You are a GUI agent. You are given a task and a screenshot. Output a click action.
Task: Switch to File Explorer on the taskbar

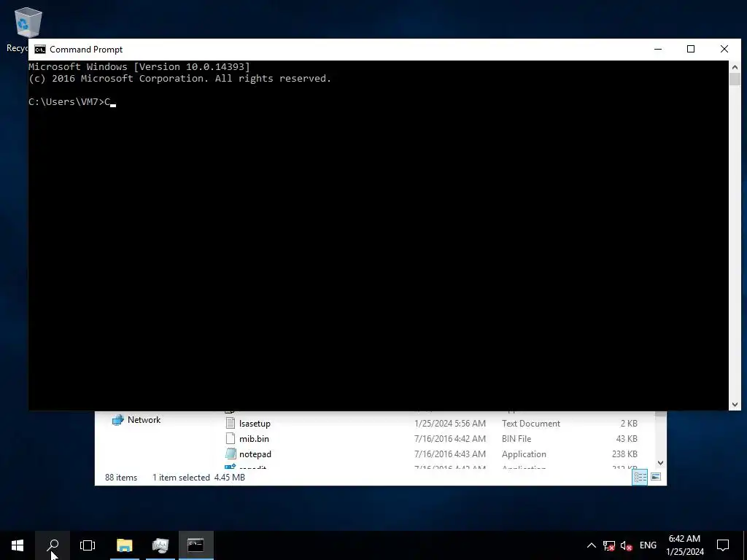click(x=124, y=545)
